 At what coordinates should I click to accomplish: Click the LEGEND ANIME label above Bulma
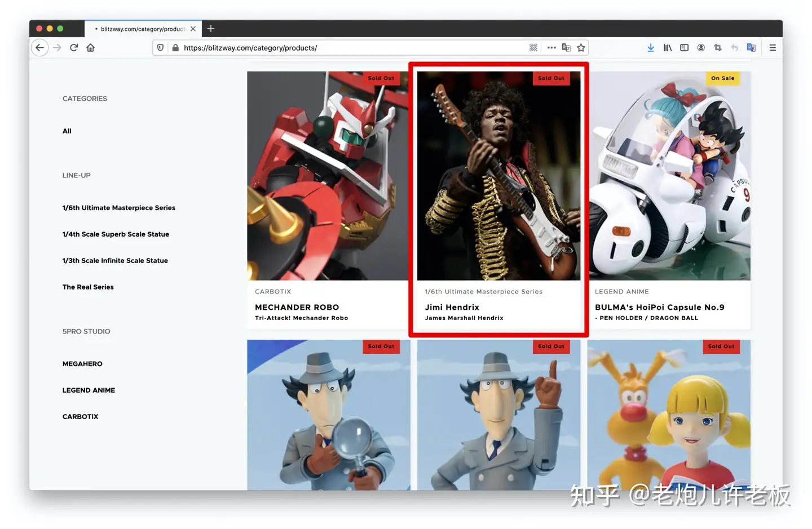pyautogui.click(x=622, y=292)
